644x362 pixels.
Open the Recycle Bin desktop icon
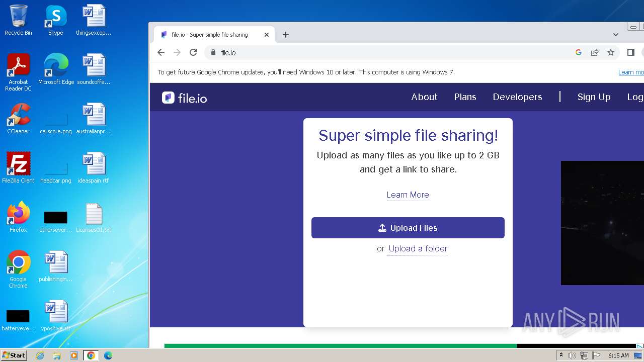[18, 20]
